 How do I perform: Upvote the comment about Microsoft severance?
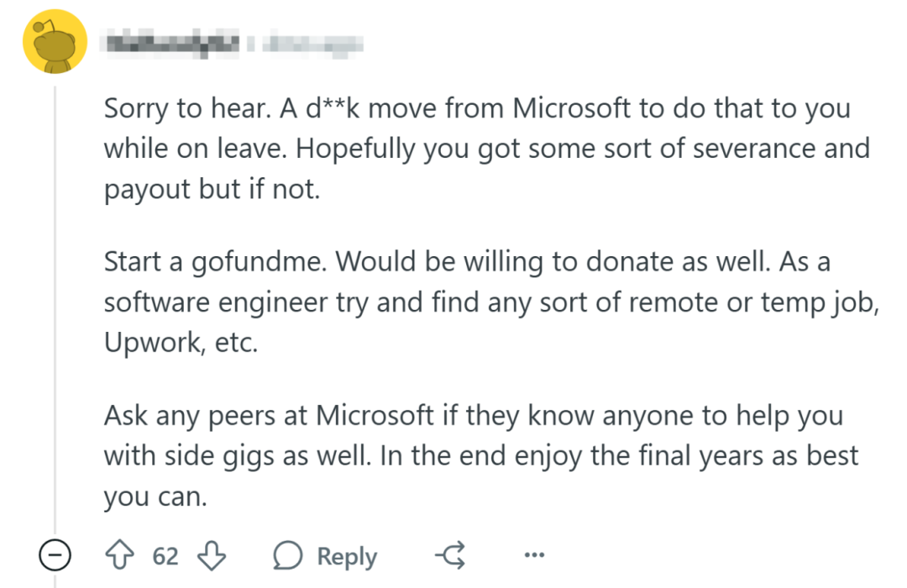120,555
